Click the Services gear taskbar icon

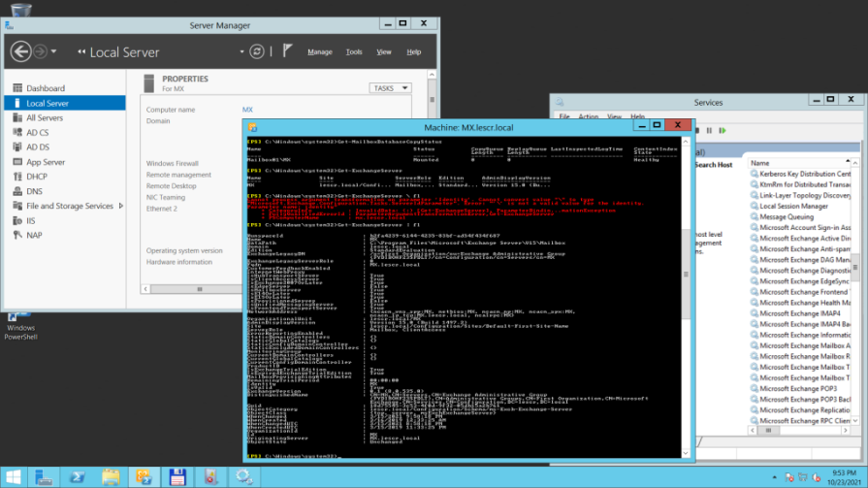pos(244,477)
